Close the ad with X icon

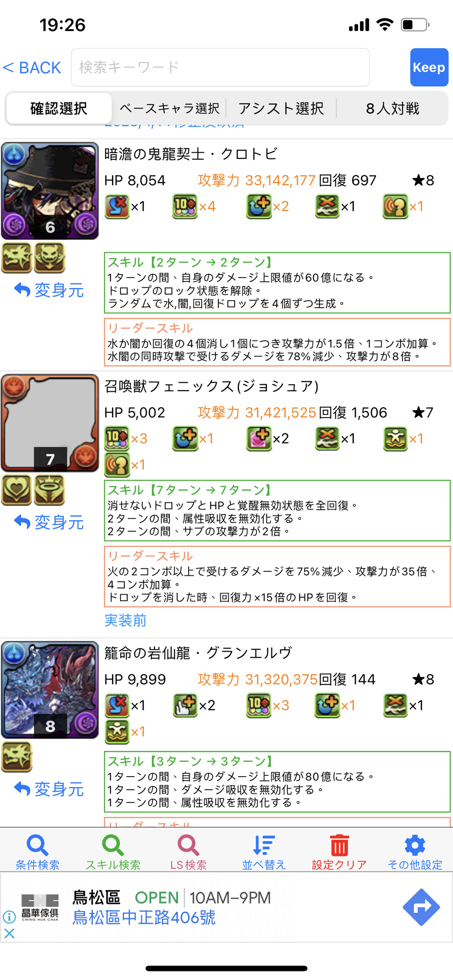click(10, 933)
